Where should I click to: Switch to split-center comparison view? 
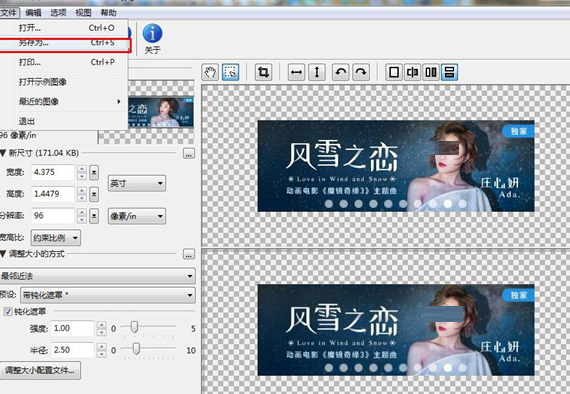point(413,72)
